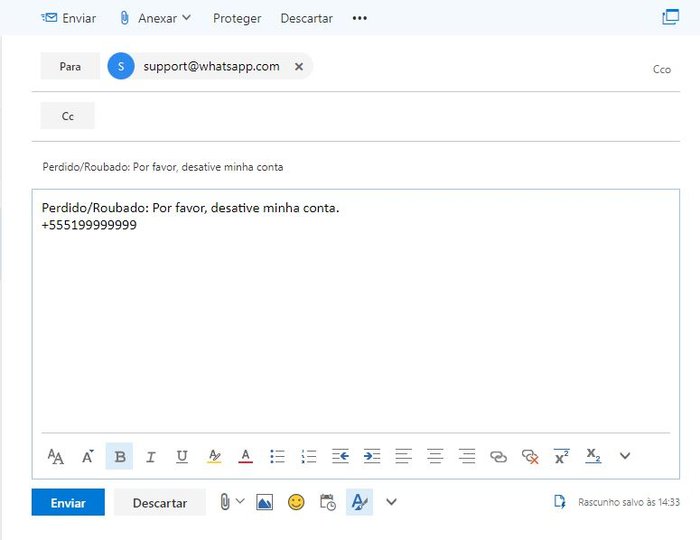This screenshot has height=540, width=700.
Task: Insert an emoji with the smiley icon
Action: click(296, 502)
